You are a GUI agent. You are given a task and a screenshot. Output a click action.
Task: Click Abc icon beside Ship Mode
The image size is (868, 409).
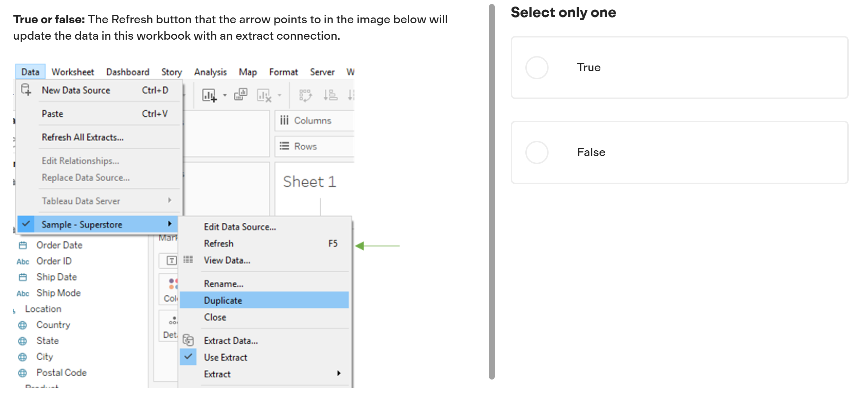pyautogui.click(x=23, y=294)
